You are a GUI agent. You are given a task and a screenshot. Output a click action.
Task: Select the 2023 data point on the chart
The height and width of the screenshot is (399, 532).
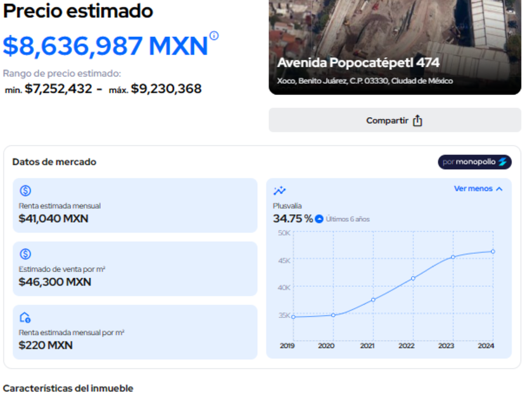[x=453, y=257]
